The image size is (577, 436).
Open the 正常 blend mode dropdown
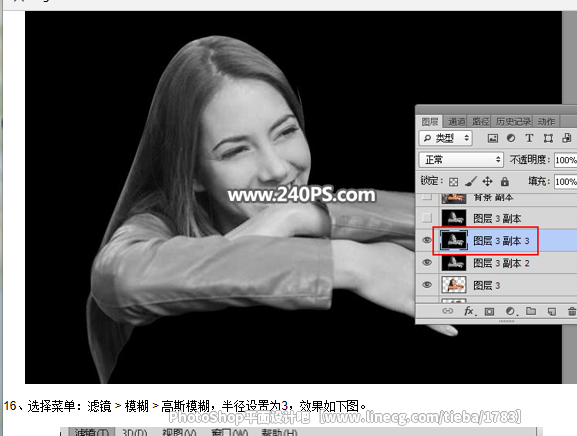point(461,160)
